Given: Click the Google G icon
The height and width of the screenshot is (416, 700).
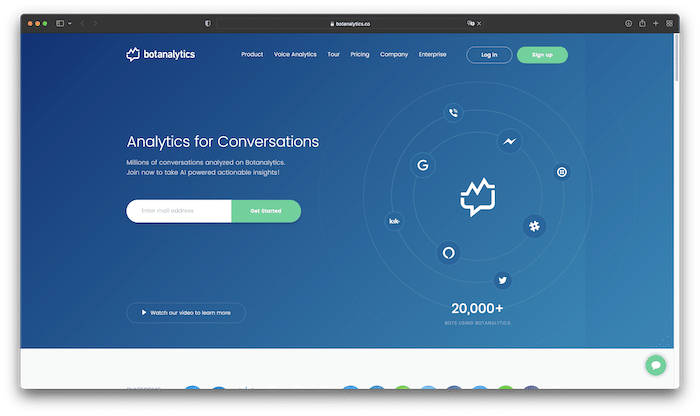Looking at the screenshot, I should coord(422,165).
